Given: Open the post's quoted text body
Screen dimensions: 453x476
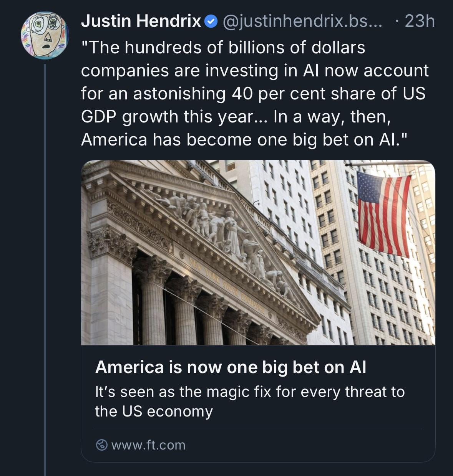Looking at the screenshot, I should [254, 93].
